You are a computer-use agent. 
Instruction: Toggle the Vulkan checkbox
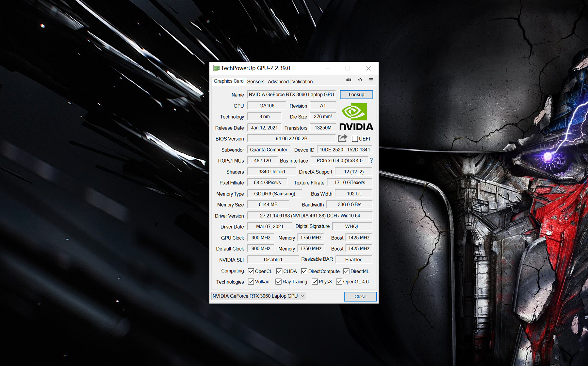click(251, 282)
